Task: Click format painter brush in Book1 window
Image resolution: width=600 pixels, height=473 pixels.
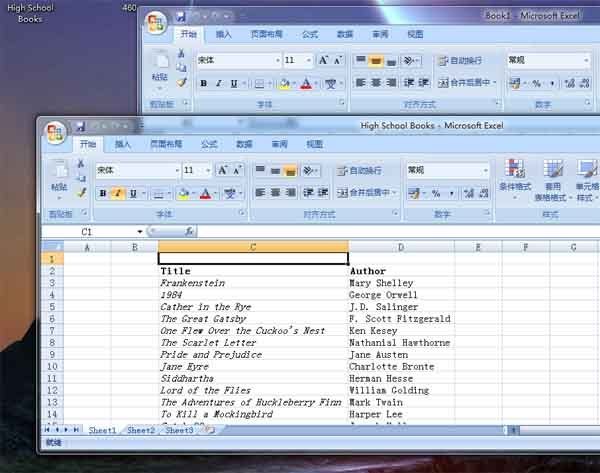Action: click(181, 82)
